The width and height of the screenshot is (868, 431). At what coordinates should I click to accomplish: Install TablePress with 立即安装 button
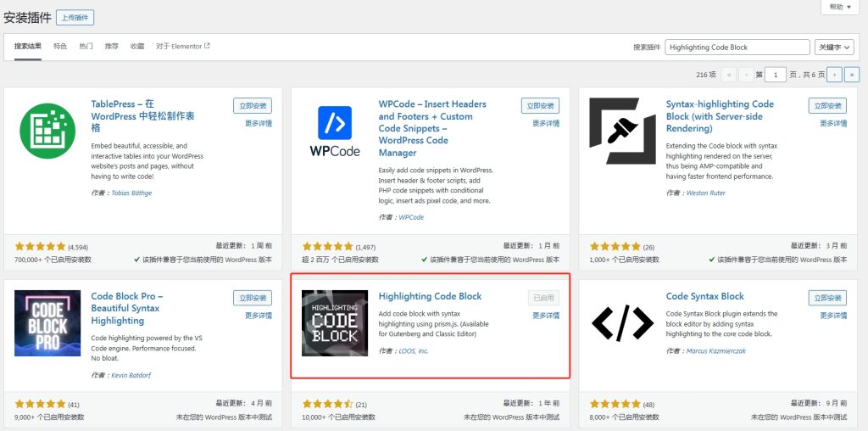tap(253, 106)
